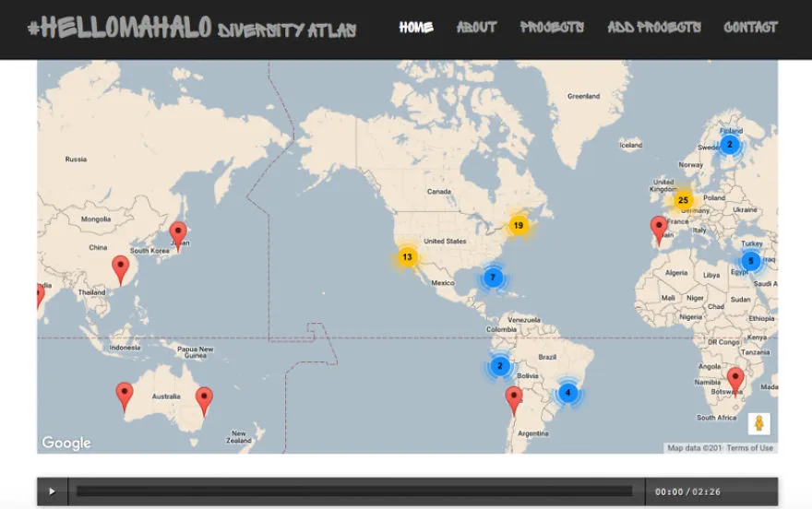Select the red pin near Botswana
The height and width of the screenshot is (509, 812).
735,382
